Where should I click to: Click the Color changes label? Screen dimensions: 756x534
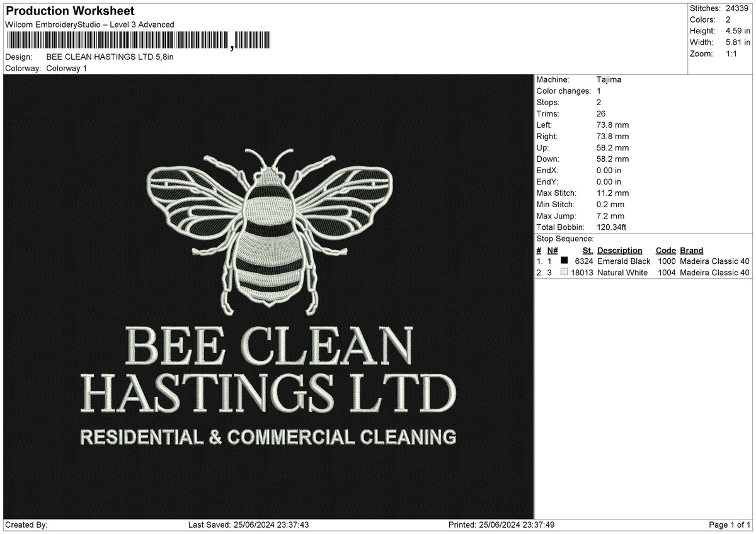point(564,91)
